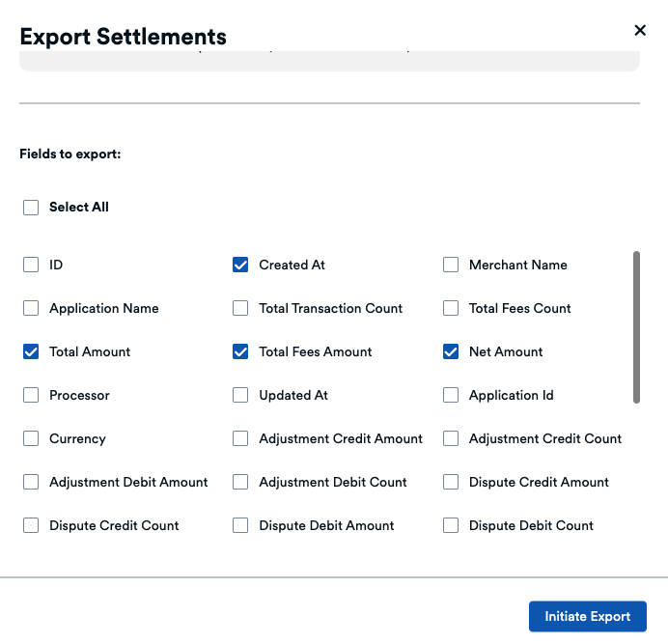Image resolution: width=668 pixels, height=644 pixels.
Task: Enable the Updated At checkbox
Action: click(x=240, y=395)
